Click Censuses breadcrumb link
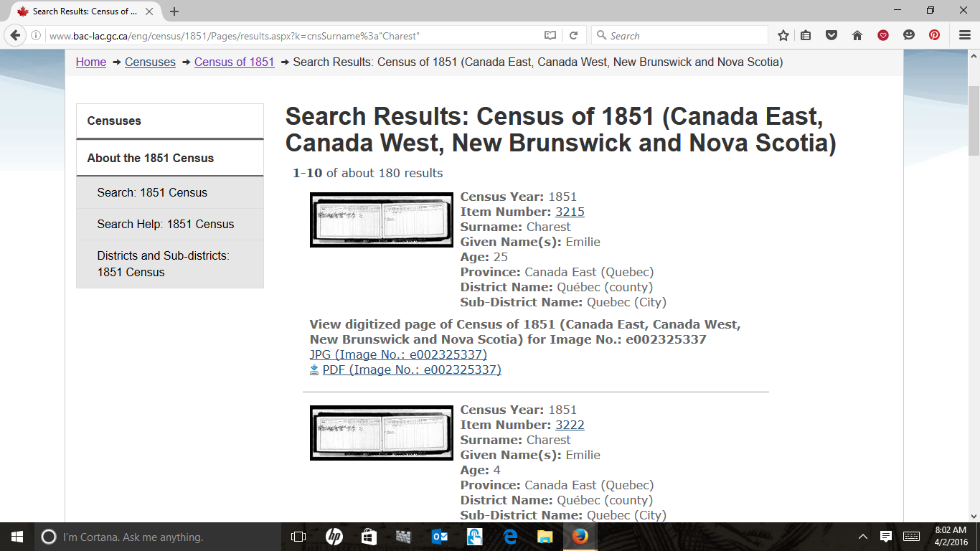The image size is (980, 551). point(150,62)
